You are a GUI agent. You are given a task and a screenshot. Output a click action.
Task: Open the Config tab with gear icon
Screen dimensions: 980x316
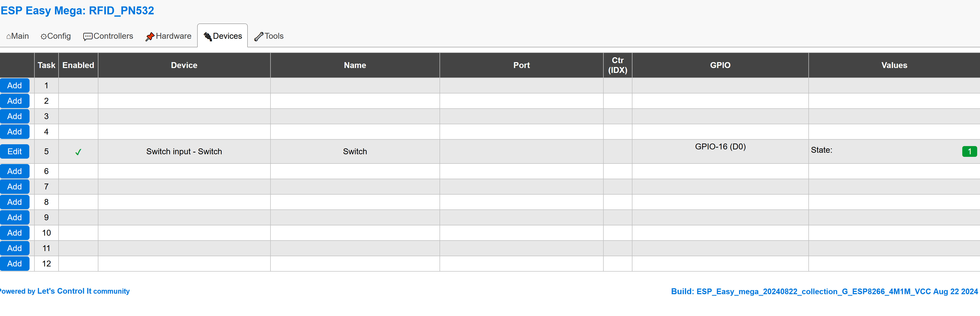pyautogui.click(x=55, y=36)
